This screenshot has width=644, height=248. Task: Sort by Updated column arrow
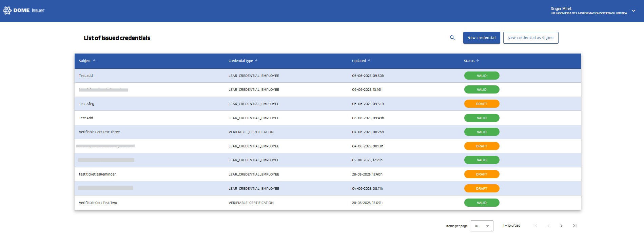tap(369, 61)
